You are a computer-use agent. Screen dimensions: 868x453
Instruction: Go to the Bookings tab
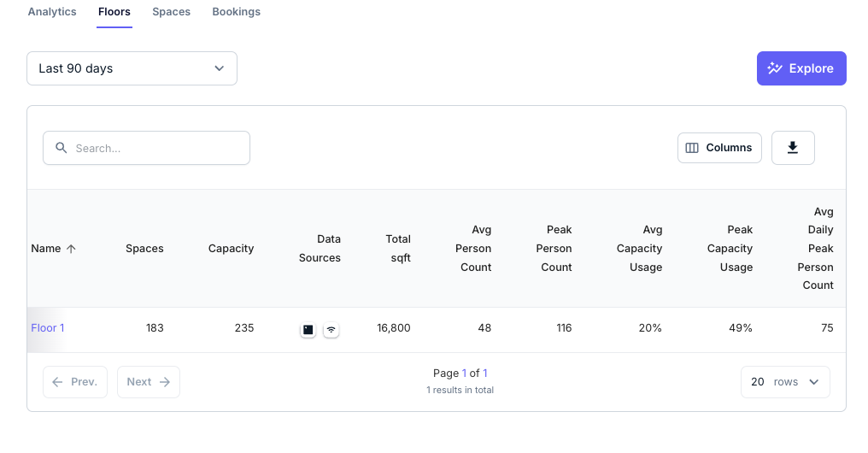coord(237,12)
